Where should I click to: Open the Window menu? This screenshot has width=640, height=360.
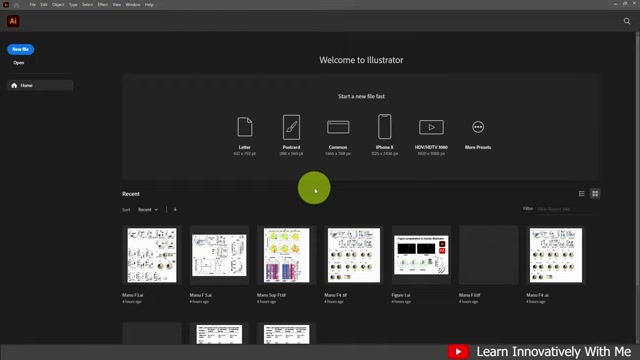[133, 5]
